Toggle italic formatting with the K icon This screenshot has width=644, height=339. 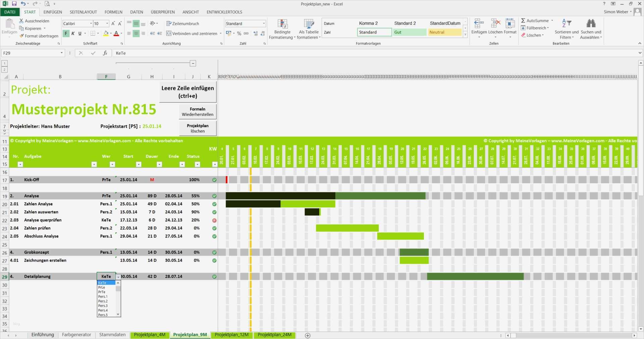(73, 34)
